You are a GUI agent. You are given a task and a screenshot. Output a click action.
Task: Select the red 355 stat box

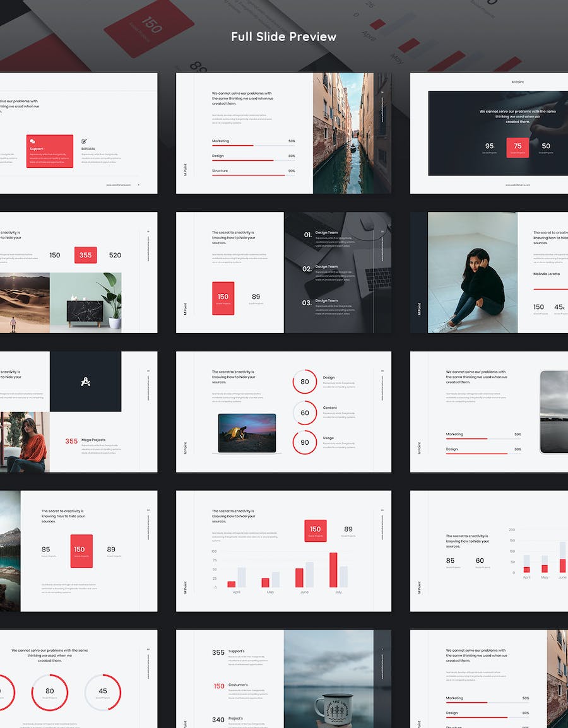pyautogui.click(x=85, y=255)
